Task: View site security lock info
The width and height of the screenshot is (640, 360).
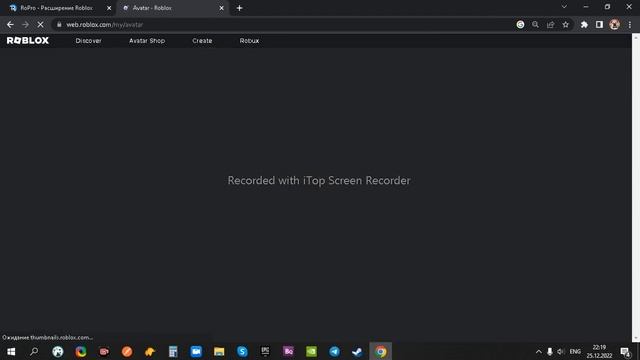Action: pyautogui.click(x=59, y=24)
